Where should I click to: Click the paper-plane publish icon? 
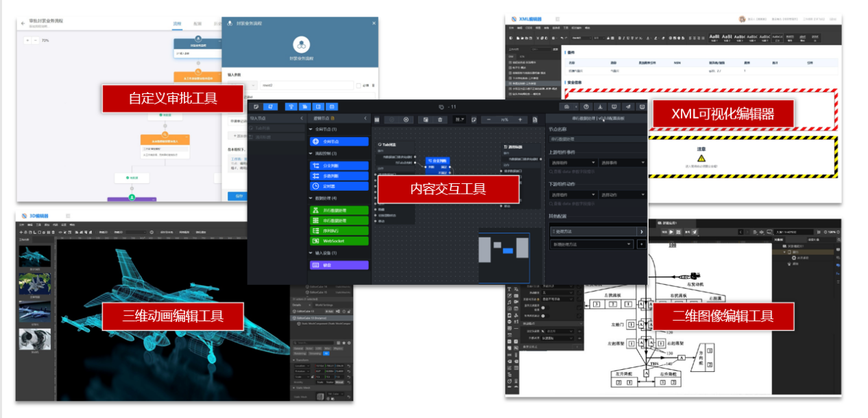click(628, 106)
